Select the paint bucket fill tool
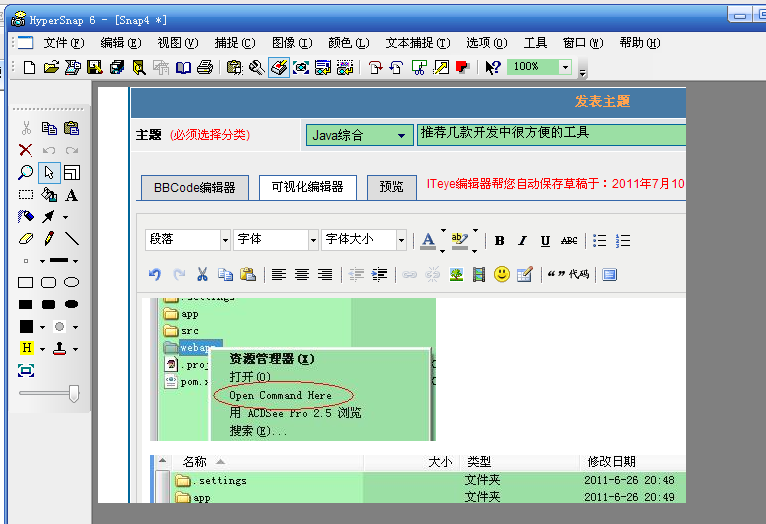Image resolution: width=766 pixels, height=524 pixels. pyautogui.click(x=49, y=195)
